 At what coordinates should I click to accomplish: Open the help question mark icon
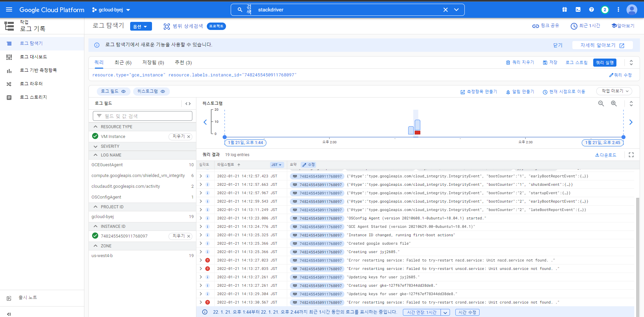[x=592, y=10]
